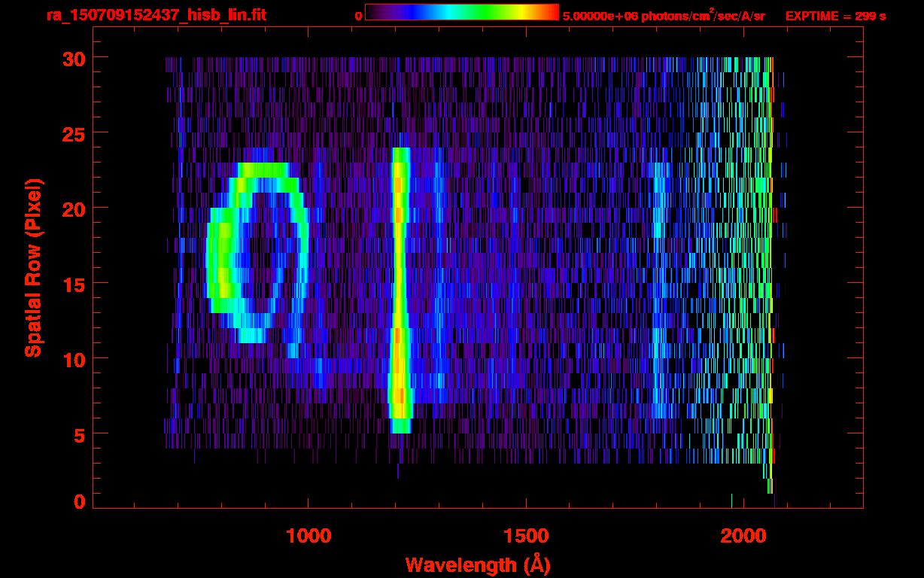Click the y-axis tick label 25

coord(73,133)
